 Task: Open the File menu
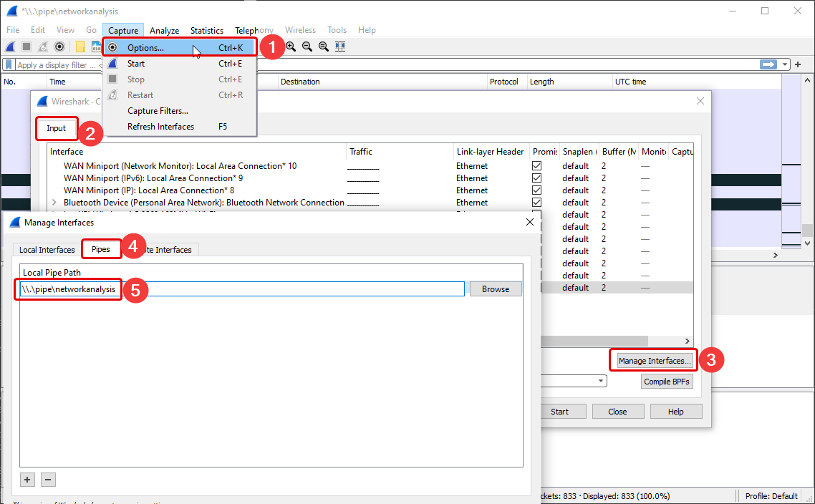coord(13,30)
